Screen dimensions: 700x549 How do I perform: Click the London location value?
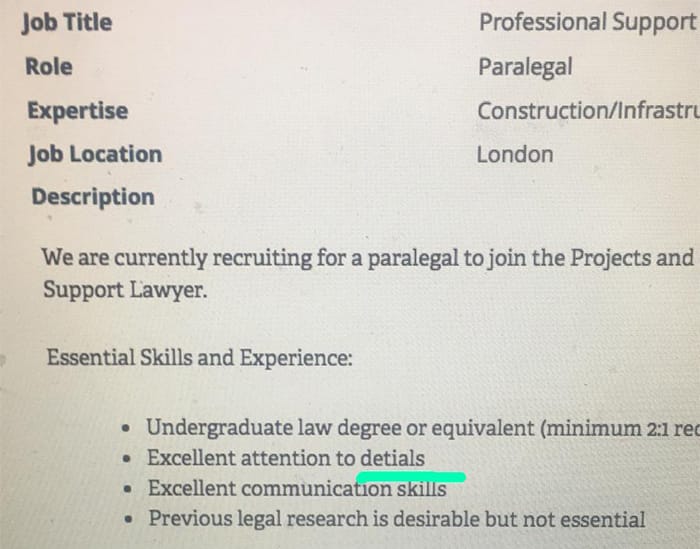pos(515,155)
